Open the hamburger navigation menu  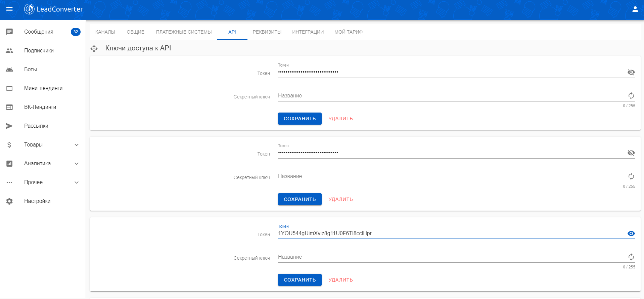pyautogui.click(x=9, y=9)
